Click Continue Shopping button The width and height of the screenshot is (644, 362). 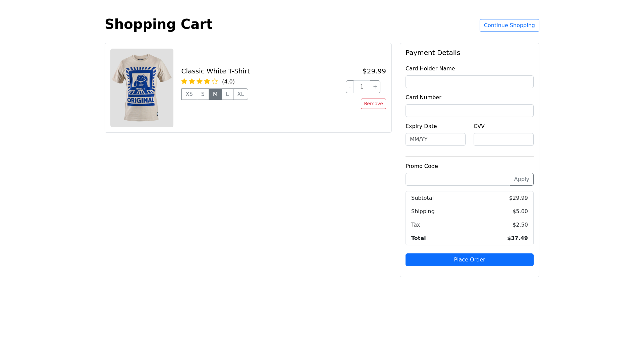pos(509,25)
